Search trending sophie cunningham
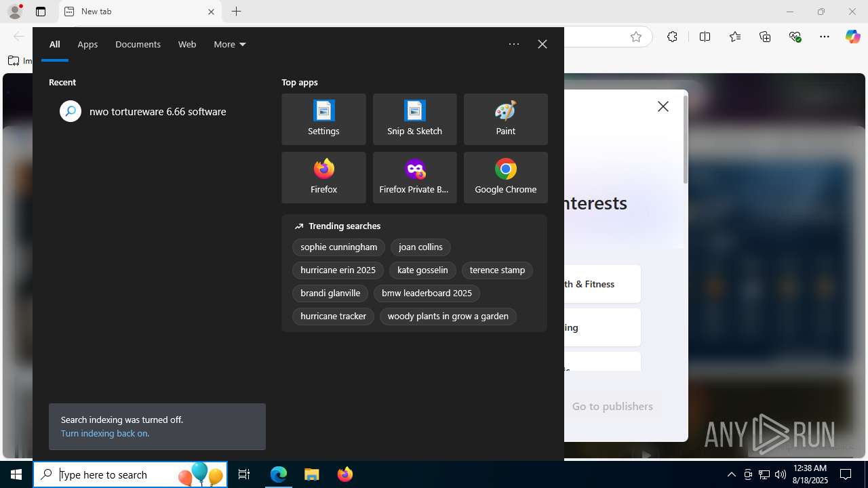Screen dimensions: 868x488 (338, 247)
